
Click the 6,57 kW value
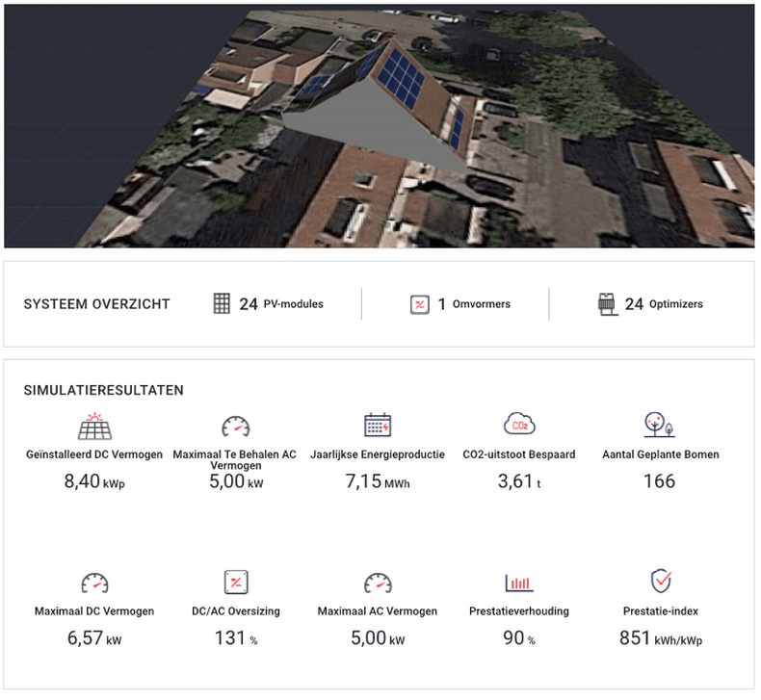click(x=94, y=639)
